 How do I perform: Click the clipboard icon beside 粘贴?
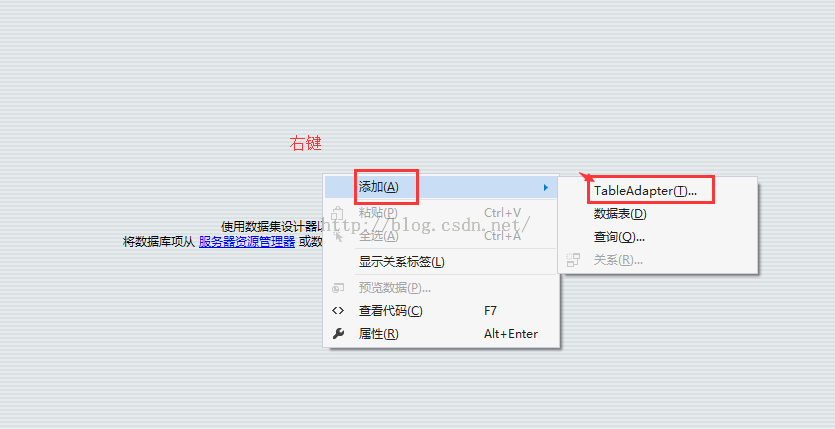338,214
